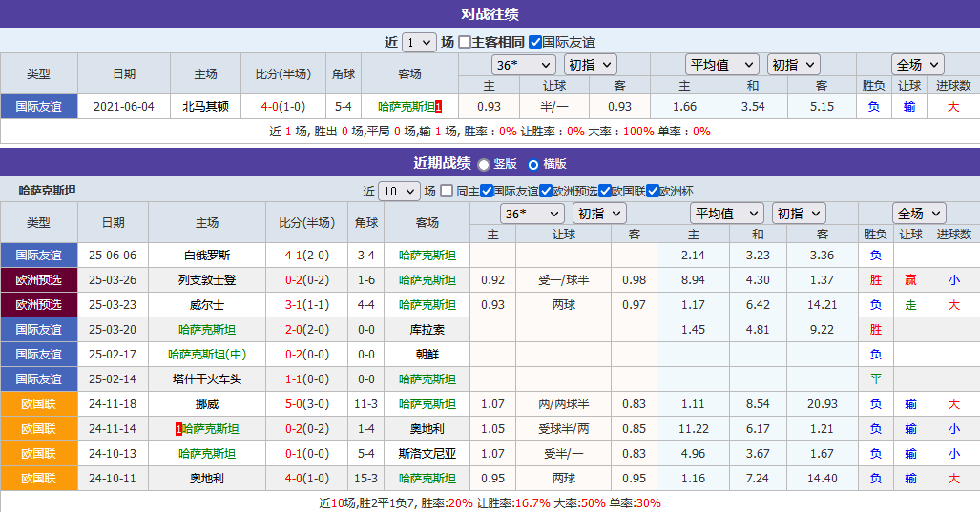Click score 4-1 in 25-06-06 row

294,256
